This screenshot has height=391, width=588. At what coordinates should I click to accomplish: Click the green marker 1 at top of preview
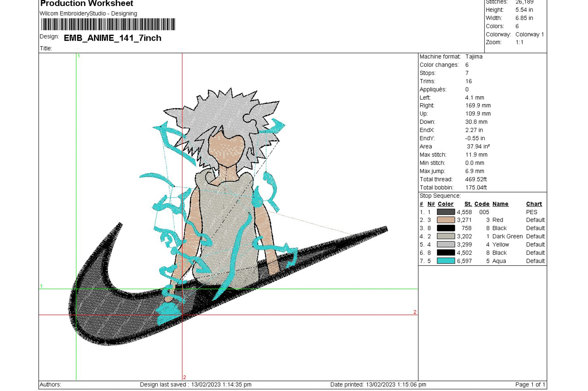pyautogui.click(x=78, y=56)
